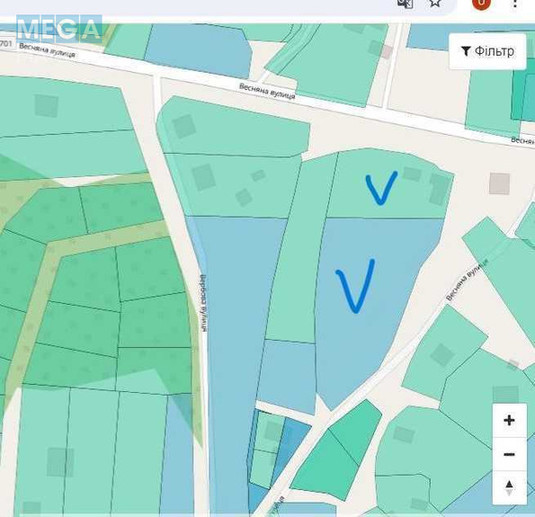Open browser three-dot menu

point(515,3)
